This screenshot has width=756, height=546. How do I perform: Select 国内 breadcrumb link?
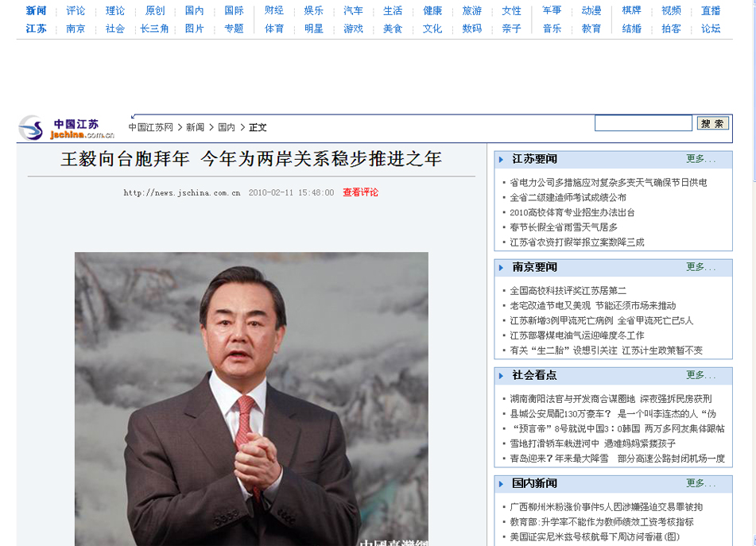(x=227, y=127)
